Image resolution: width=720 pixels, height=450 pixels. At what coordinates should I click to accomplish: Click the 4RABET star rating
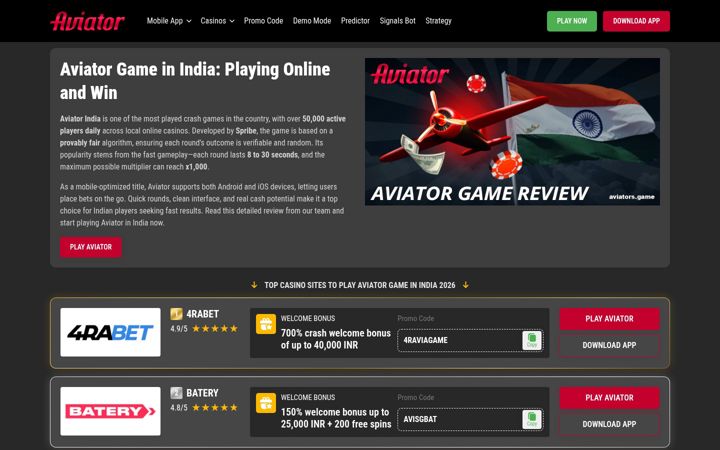pyautogui.click(x=215, y=328)
